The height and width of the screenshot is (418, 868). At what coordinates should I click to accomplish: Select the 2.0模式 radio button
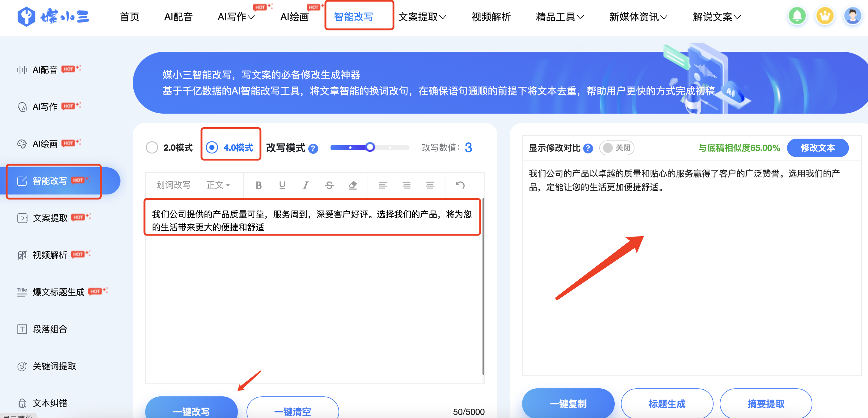pyautogui.click(x=152, y=148)
